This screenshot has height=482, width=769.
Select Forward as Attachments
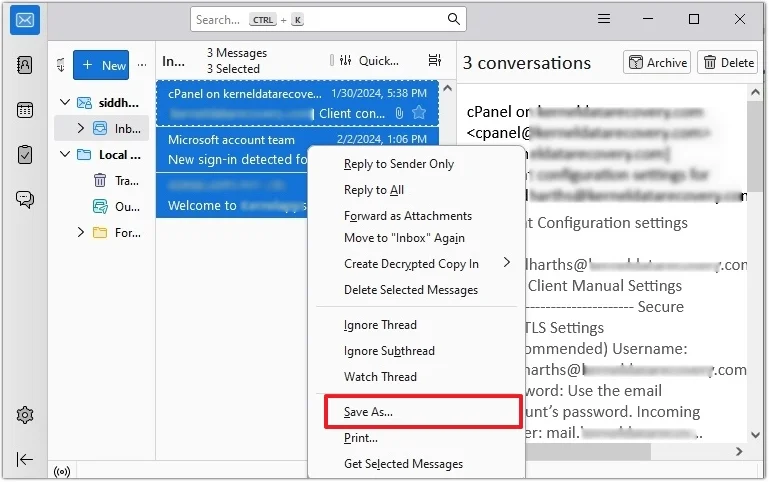(408, 216)
